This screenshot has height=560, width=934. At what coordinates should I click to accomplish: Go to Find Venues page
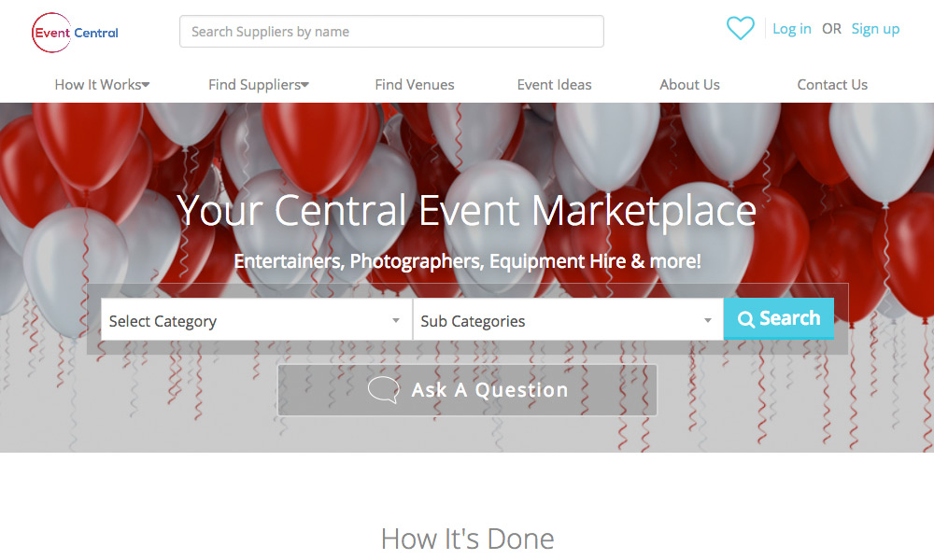pyautogui.click(x=415, y=85)
